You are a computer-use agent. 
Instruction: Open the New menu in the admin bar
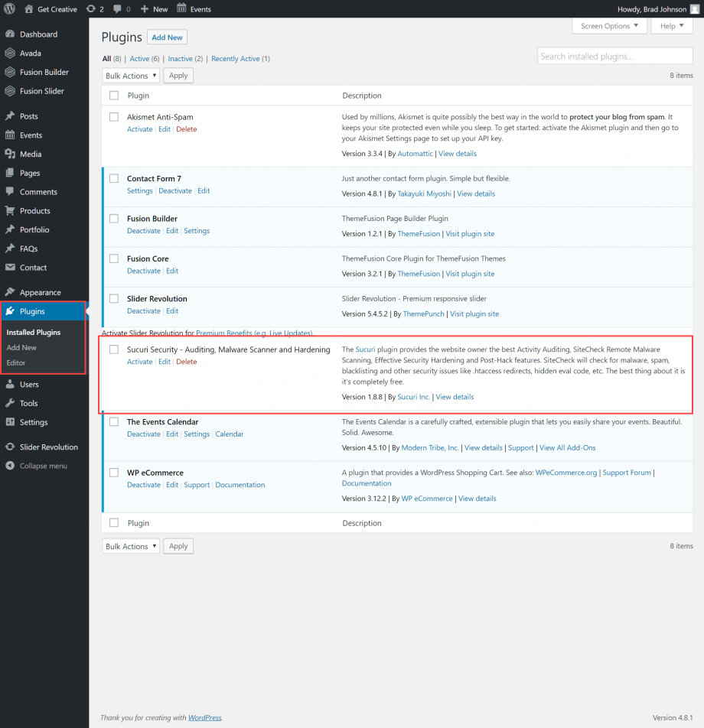coord(153,8)
